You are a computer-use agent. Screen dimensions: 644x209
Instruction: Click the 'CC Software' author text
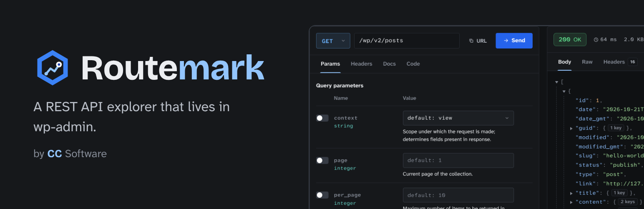point(77,154)
